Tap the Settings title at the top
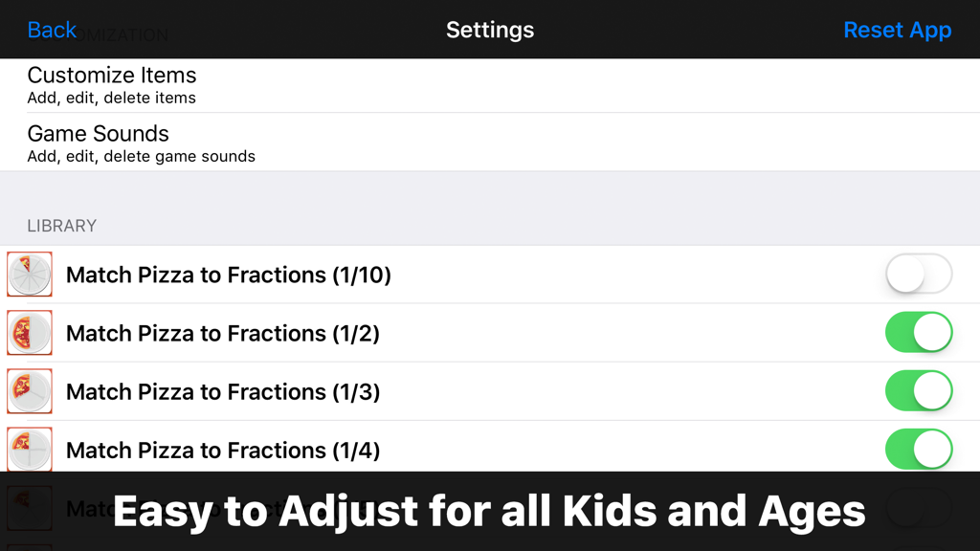 [490, 30]
